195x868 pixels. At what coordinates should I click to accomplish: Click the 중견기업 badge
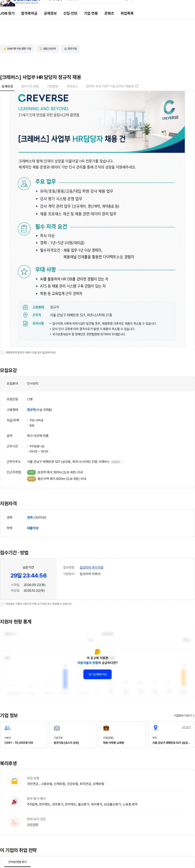pos(70,49)
